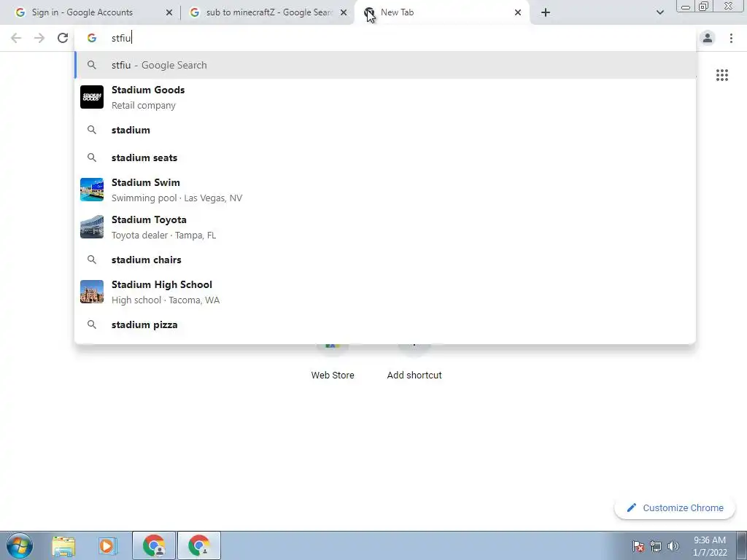Open the Windows Start menu
This screenshot has width=747, height=560.
tap(20, 545)
